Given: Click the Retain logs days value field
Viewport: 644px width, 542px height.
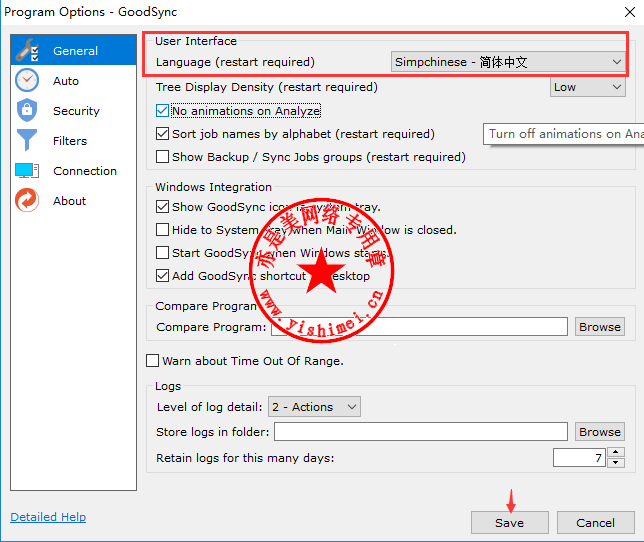Looking at the screenshot, I should point(579,457).
